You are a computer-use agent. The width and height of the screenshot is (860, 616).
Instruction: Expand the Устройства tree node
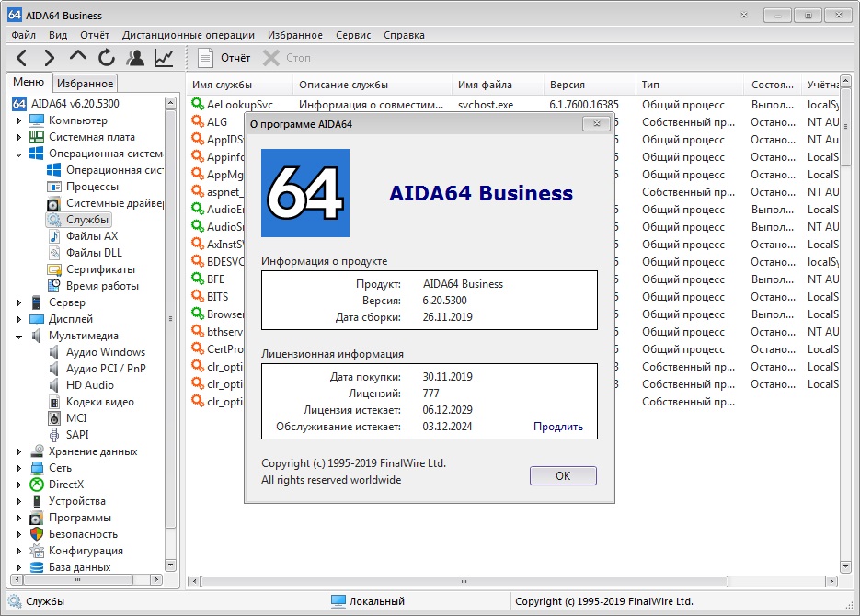(x=19, y=501)
